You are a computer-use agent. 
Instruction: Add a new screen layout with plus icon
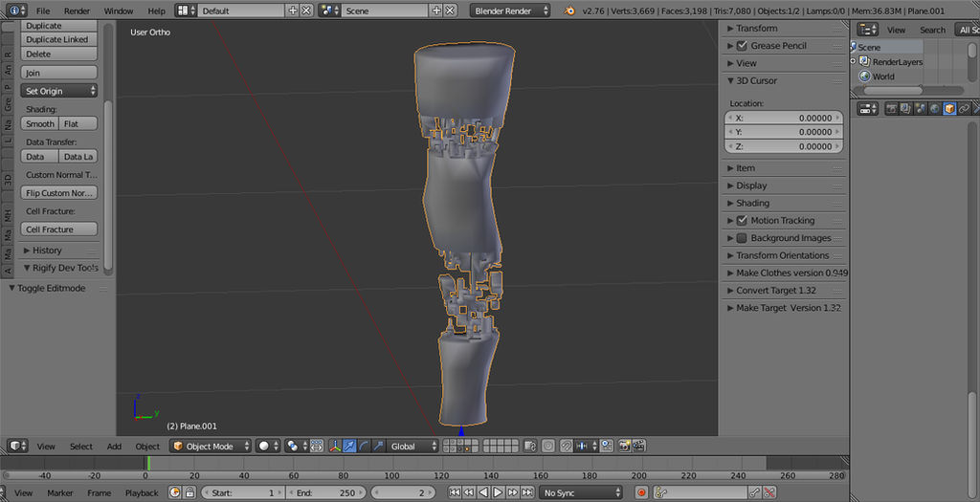click(292, 11)
